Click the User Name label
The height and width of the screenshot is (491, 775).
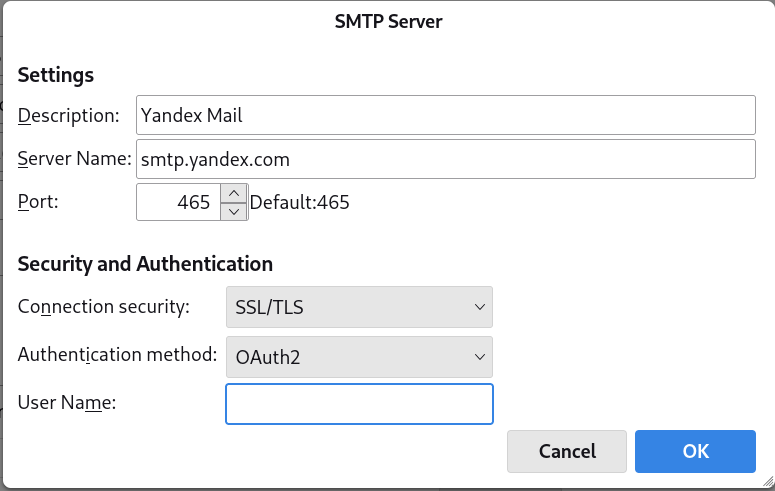click(x=68, y=403)
